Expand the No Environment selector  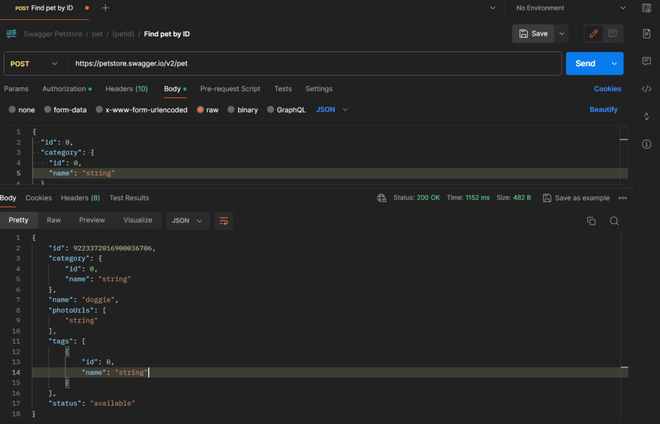tap(570, 8)
